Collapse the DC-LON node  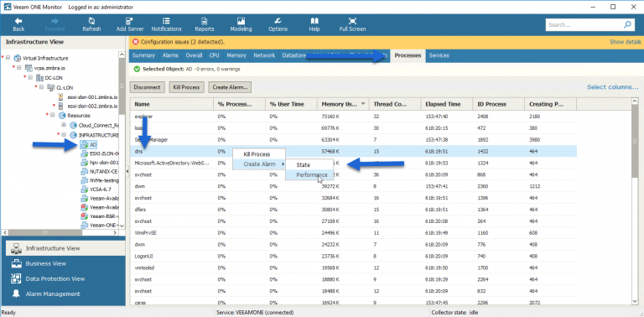(x=30, y=77)
